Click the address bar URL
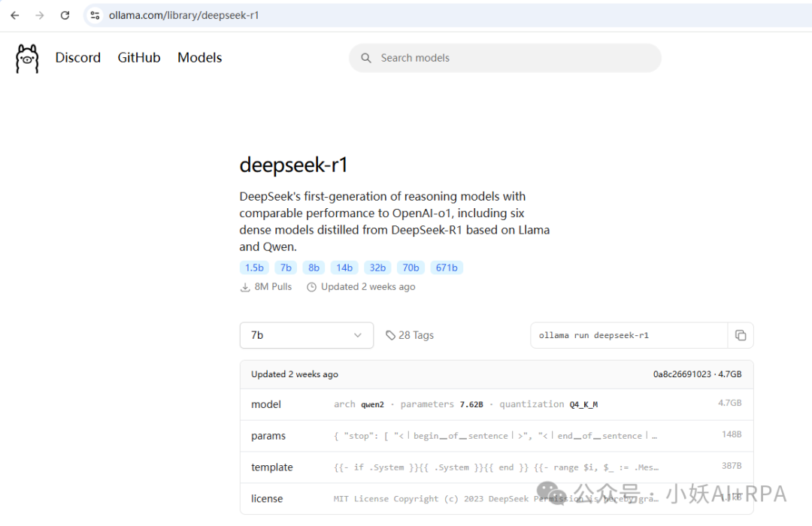Image resolution: width=812 pixels, height=526 pixels. [x=184, y=16]
